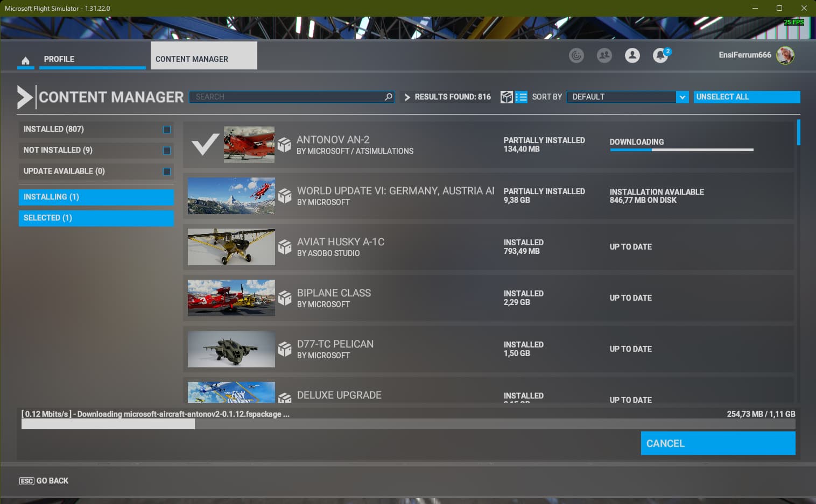Click the package icon beside Aviat Husky A-1C

284,247
